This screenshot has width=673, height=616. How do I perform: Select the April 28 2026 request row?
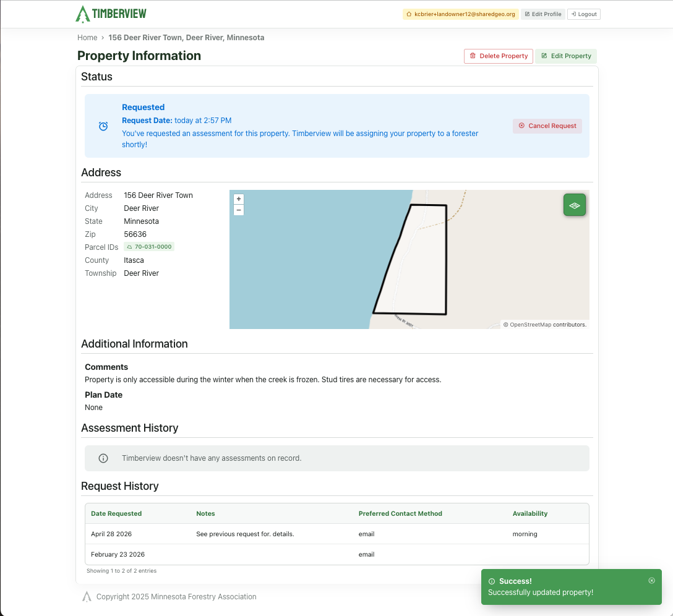pos(337,534)
